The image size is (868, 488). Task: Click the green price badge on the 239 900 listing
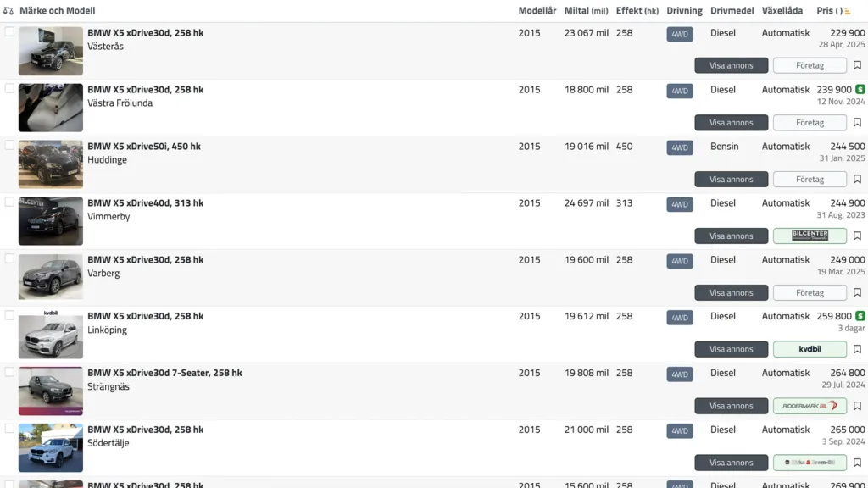click(x=860, y=90)
